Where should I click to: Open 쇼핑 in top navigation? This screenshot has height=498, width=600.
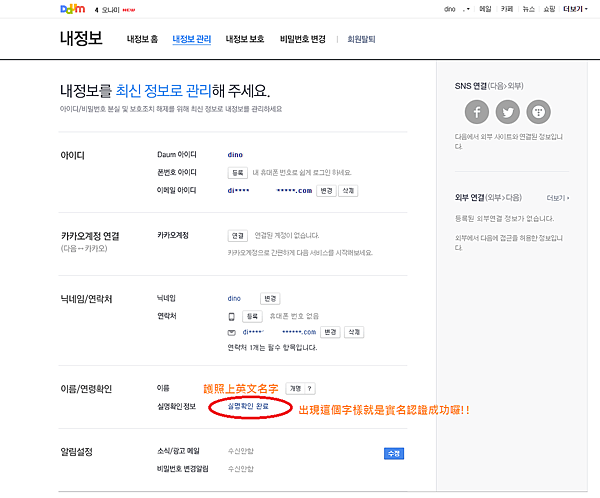(x=549, y=9)
